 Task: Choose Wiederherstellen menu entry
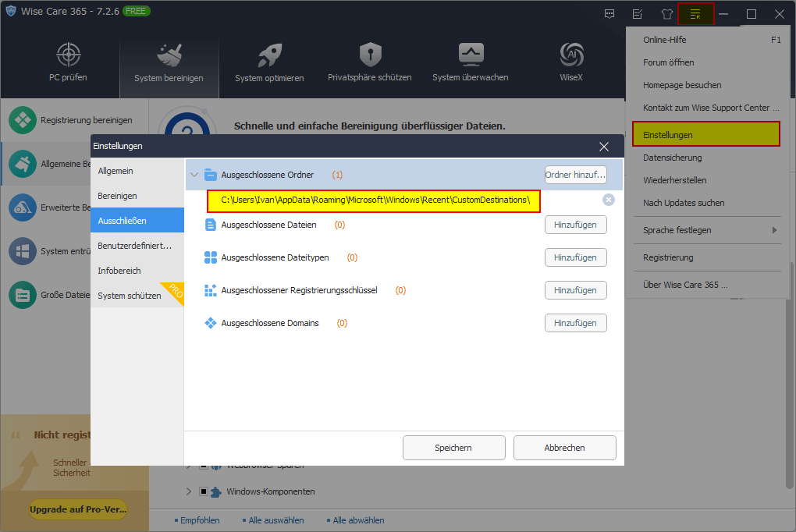[707, 180]
